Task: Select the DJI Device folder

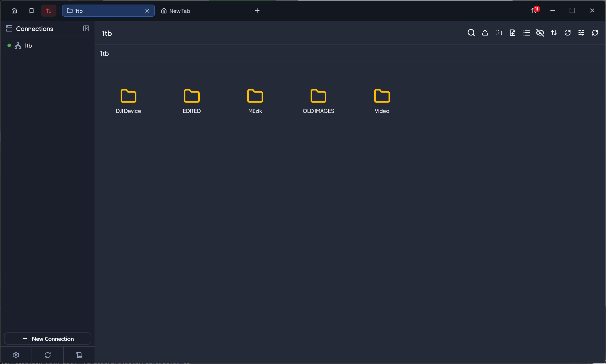Action: tap(128, 101)
